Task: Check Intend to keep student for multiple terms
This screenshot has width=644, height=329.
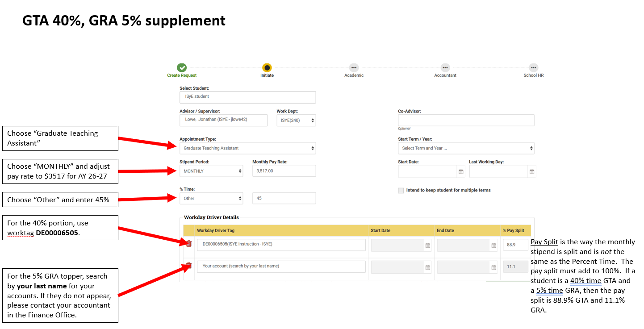Action: click(401, 191)
